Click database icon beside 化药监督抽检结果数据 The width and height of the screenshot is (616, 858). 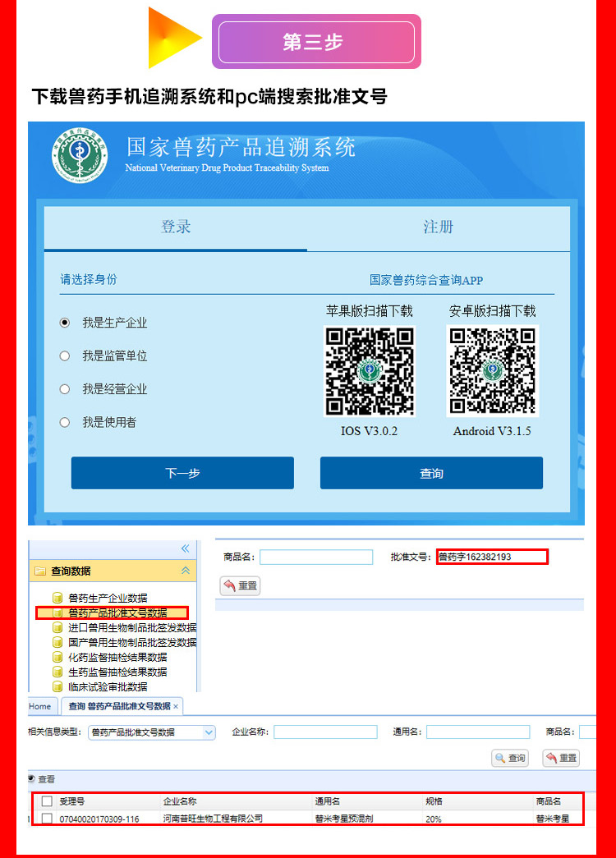coord(57,657)
